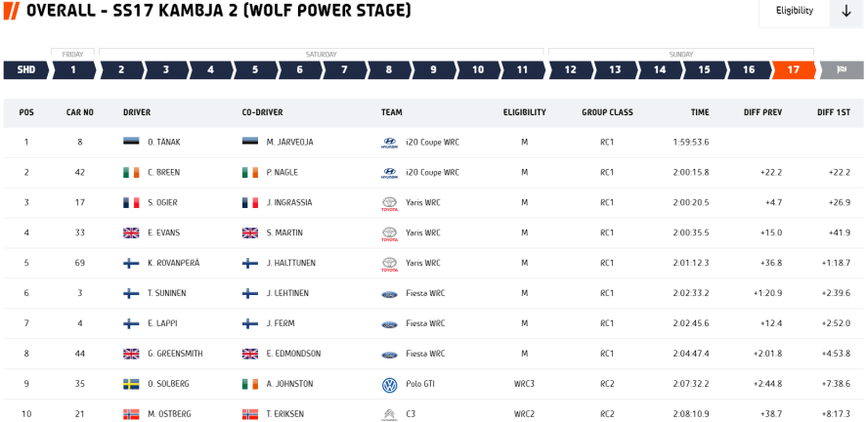Click co-driver J. Ingrassia's name
Screen dimensions: 868x422
(x=290, y=203)
